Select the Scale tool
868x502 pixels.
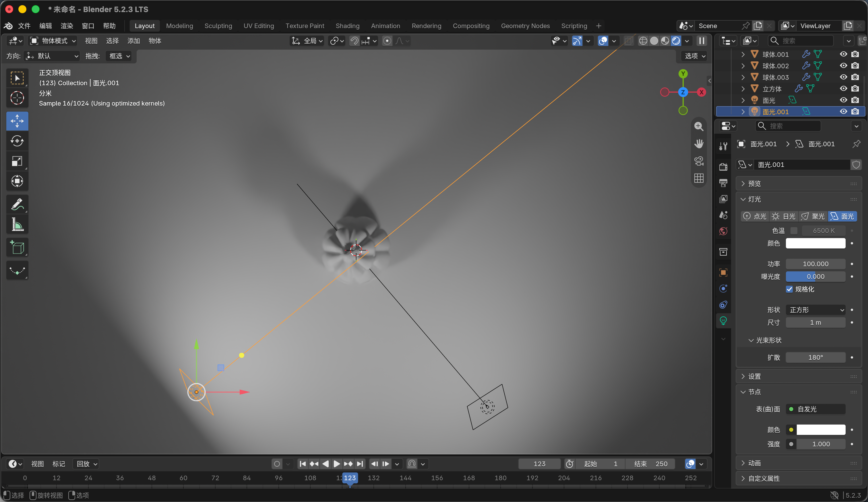pyautogui.click(x=17, y=161)
